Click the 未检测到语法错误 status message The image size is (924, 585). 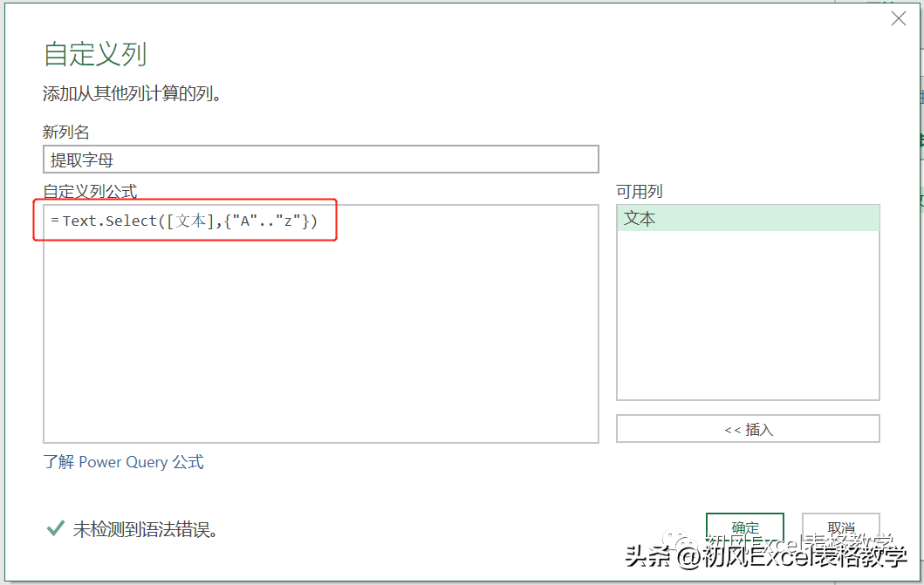tap(146, 530)
